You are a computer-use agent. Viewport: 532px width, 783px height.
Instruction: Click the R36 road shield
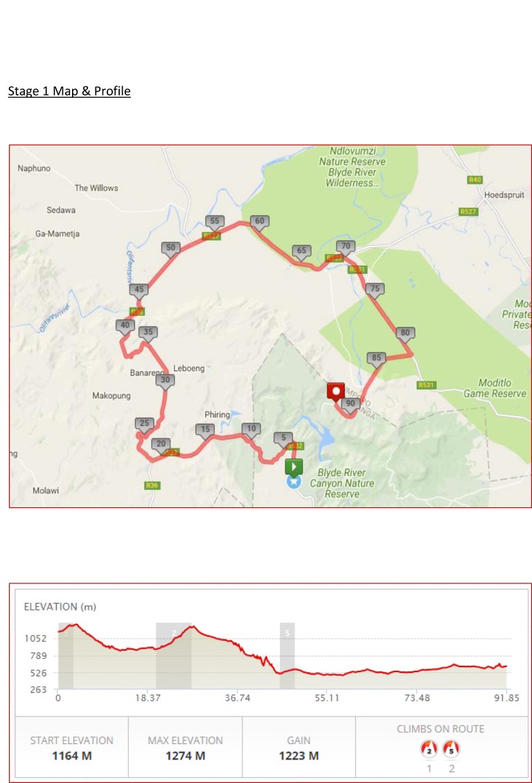click(x=152, y=485)
